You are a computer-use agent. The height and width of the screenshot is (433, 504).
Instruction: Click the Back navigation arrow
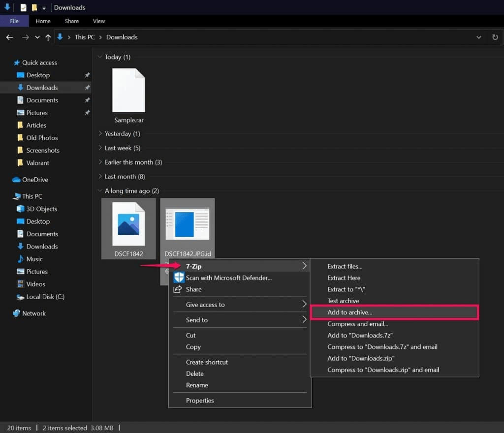click(x=10, y=37)
